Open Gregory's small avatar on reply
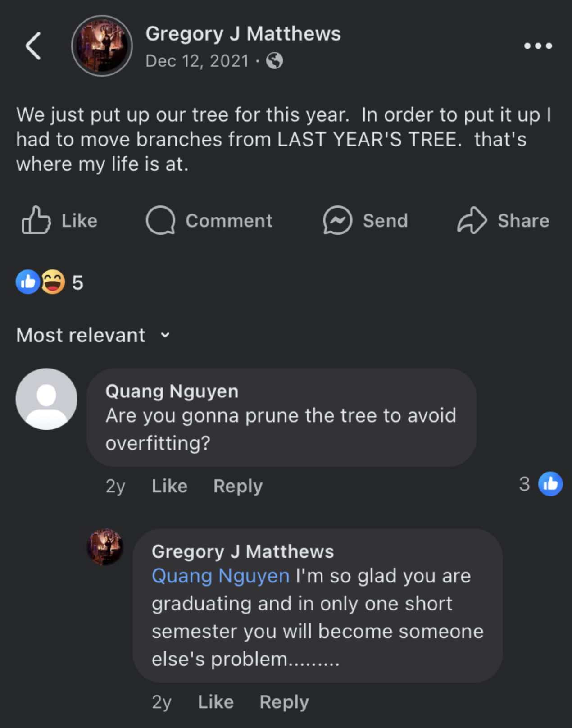The image size is (572, 728). click(x=105, y=547)
